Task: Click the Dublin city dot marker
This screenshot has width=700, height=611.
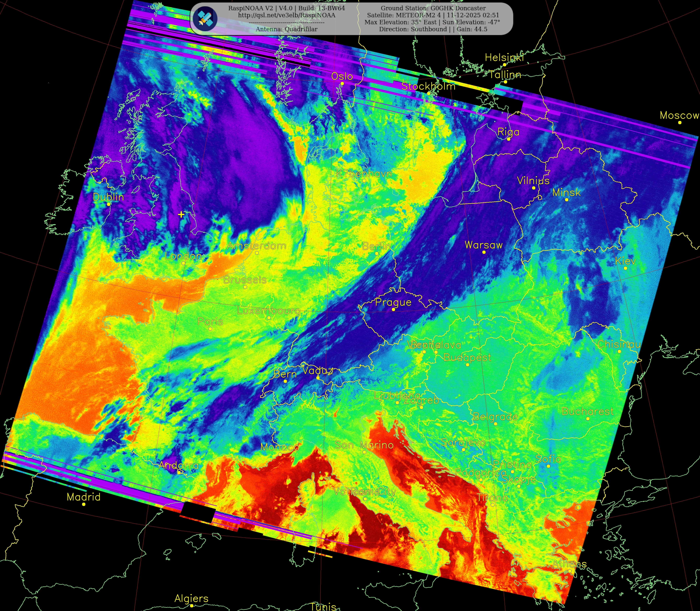Action: pyautogui.click(x=109, y=204)
